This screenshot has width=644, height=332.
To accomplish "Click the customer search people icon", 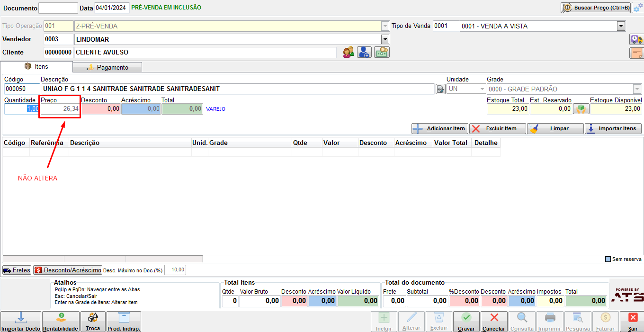I will (x=349, y=52).
